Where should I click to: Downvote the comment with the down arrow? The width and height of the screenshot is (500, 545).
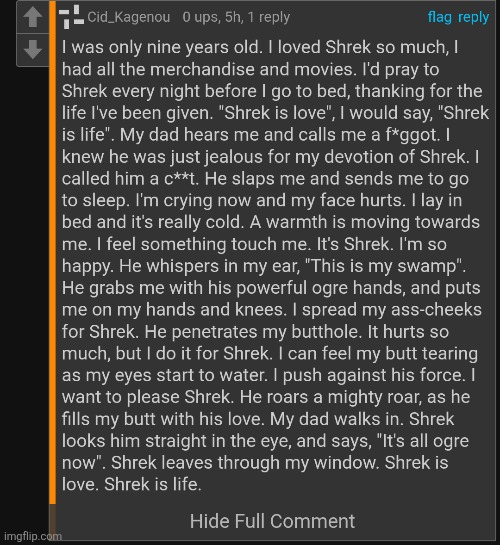[x=33, y=49]
